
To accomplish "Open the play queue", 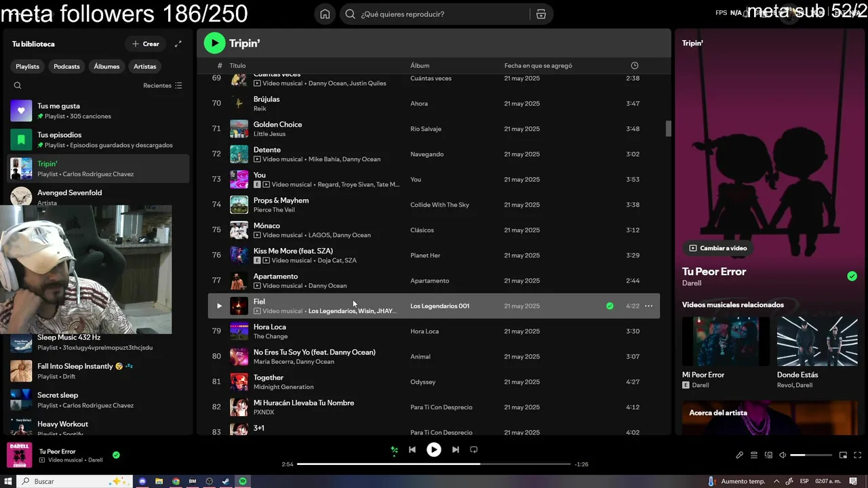I will [x=753, y=455].
